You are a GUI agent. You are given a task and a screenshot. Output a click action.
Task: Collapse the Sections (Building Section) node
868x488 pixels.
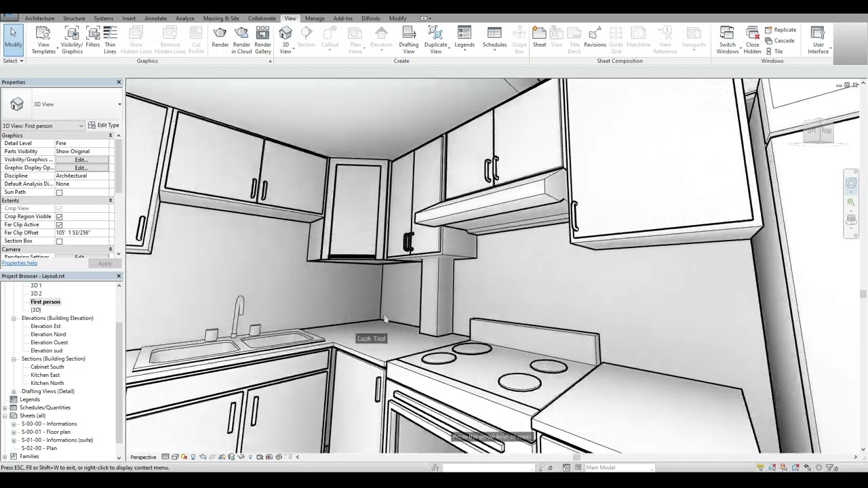tap(14, 359)
